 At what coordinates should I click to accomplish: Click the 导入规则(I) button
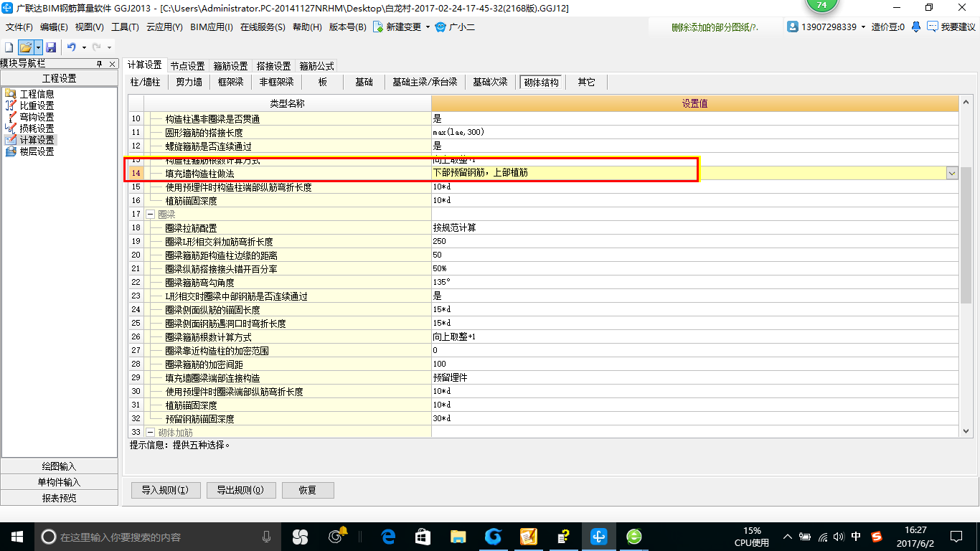point(165,491)
